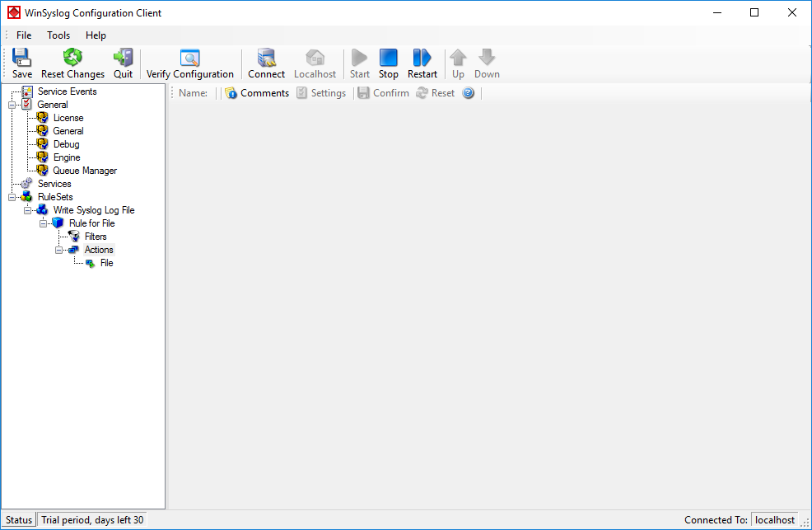The height and width of the screenshot is (530, 812).
Task: Save the configuration with the Save icon
Action: [21, 63]
